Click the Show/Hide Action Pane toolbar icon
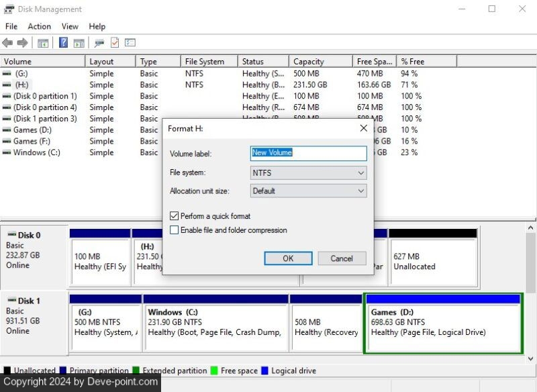This screenshot has width=537, height=392. click(79, 43)
